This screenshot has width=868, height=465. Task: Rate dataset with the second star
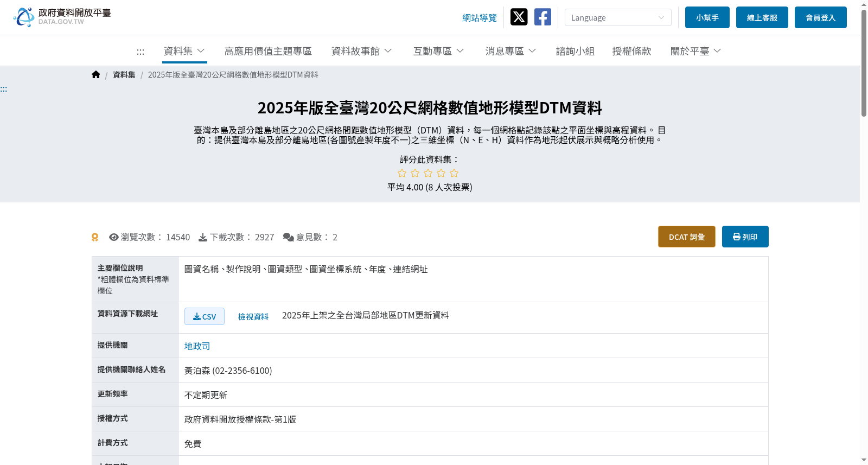tap(415, 173)
